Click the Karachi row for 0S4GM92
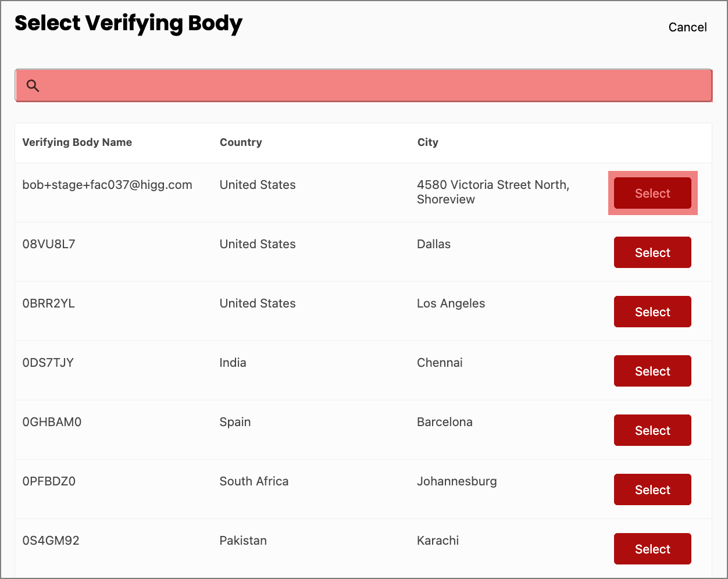 (438, 540)
